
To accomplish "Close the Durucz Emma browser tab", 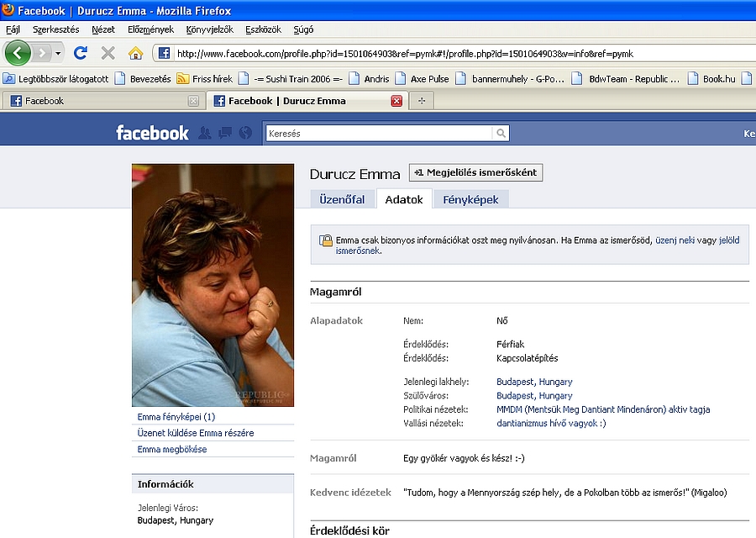I will [396, 101].
